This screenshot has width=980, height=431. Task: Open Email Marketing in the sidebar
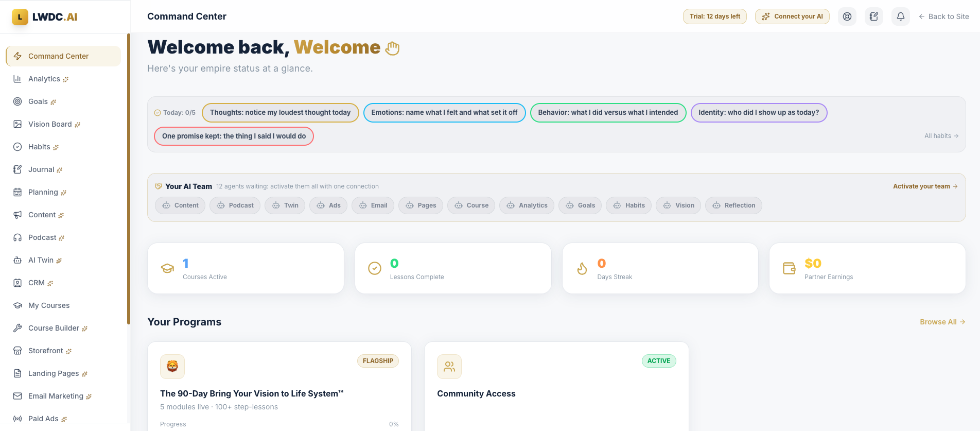(63, 396)
